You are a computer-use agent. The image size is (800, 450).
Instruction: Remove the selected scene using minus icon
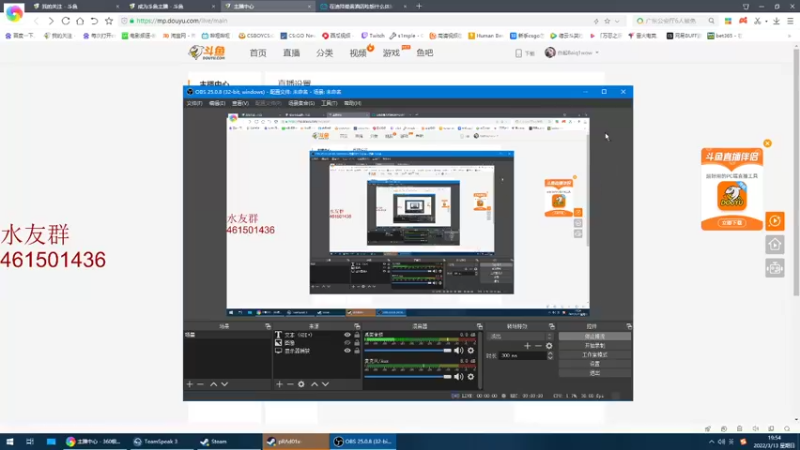[201, 384]
